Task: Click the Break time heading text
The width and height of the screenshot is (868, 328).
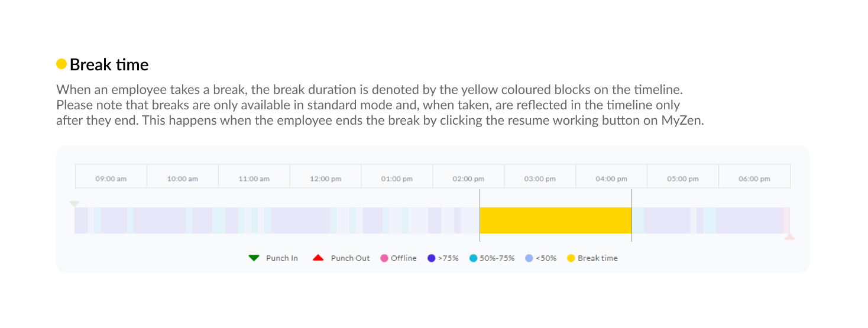Action: [109, 64]
